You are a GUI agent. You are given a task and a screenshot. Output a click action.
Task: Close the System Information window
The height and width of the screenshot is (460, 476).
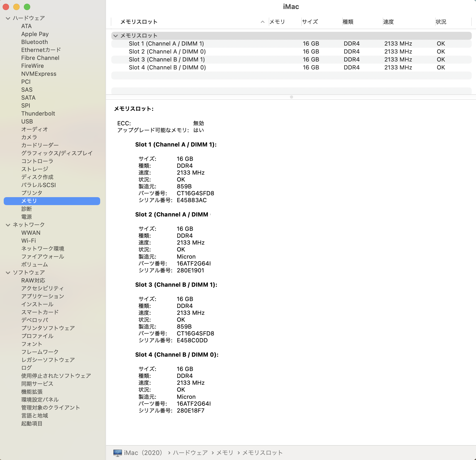[6, 7]
